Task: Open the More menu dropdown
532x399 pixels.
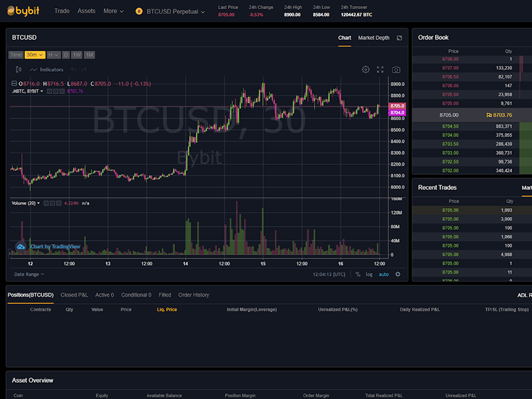Action: [x=113, y=11]
